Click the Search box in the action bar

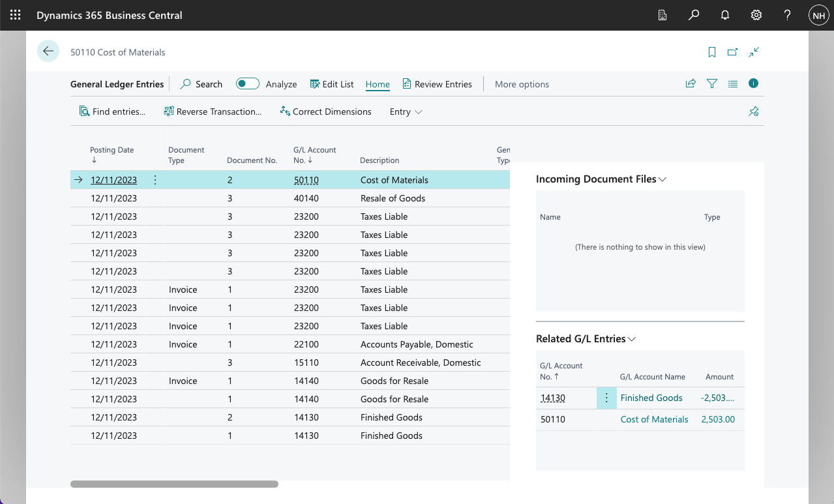(x=201, y=84)
